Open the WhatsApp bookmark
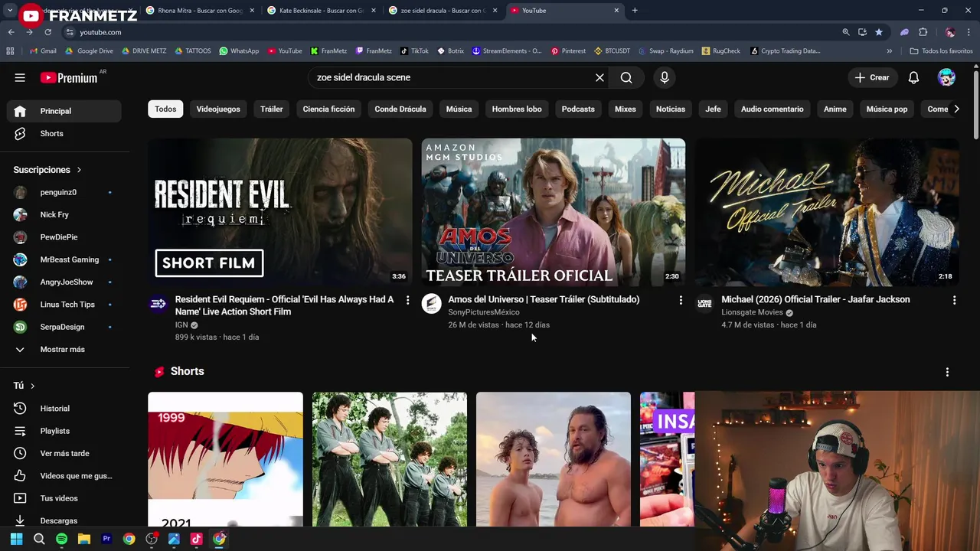 [x=239, y=51]
